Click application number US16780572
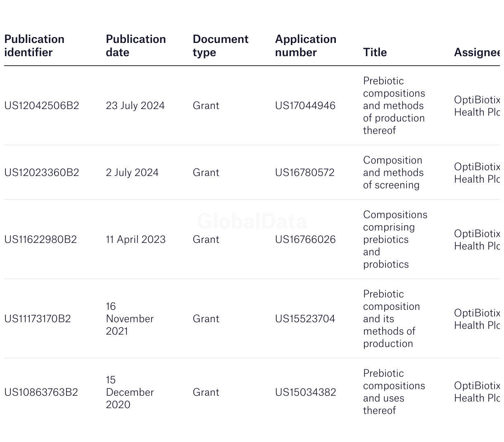The image size is (504, 442). pos(305,173)
